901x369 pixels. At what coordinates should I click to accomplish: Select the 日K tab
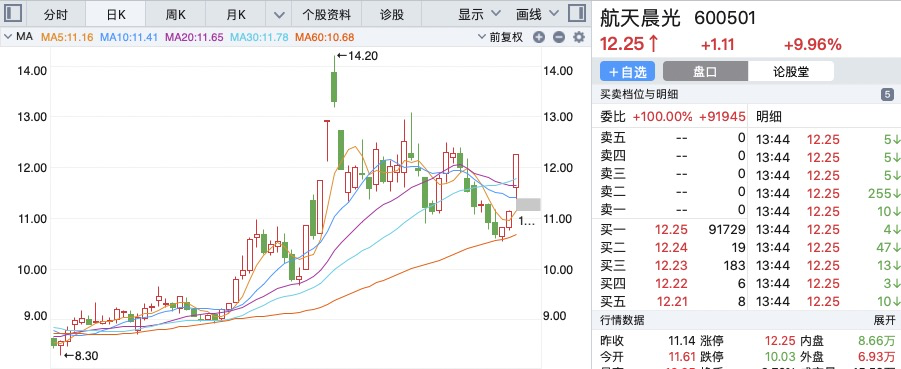(115, 14)
